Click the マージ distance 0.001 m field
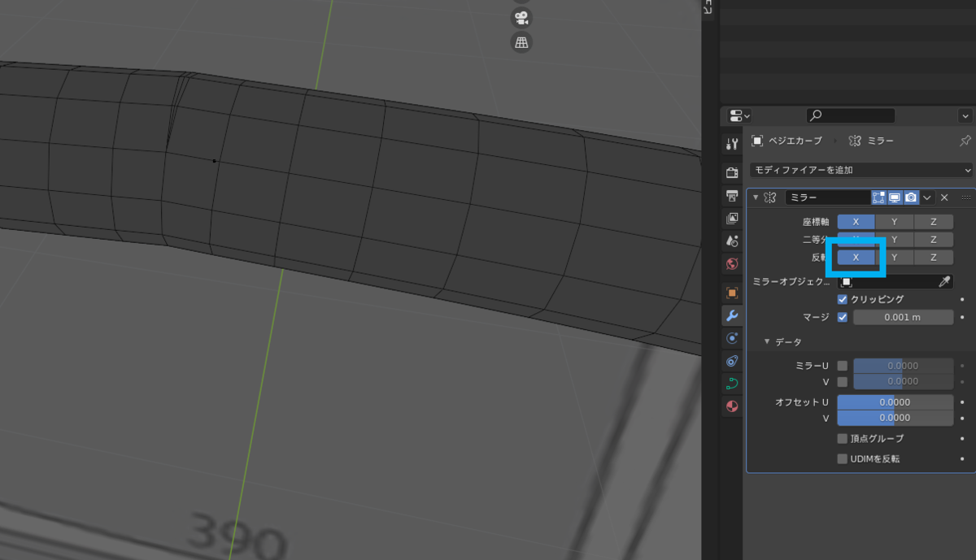Image resolution: width=976 pixels, height=560 pixels. 903,317
